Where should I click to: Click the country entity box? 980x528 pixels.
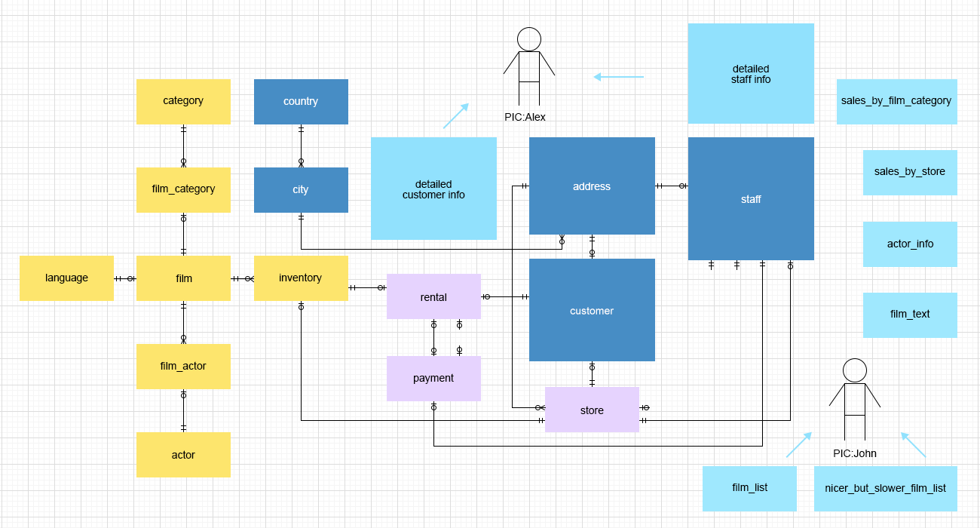coord(301,101)
